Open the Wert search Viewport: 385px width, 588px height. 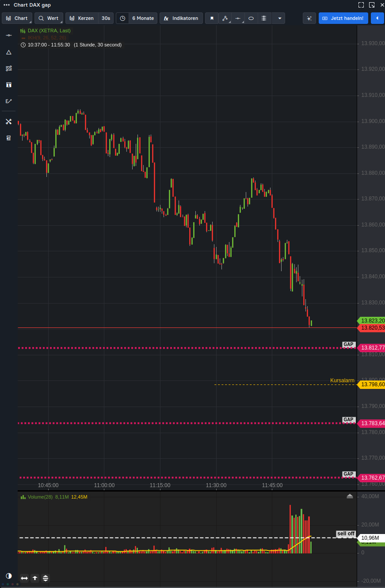pyautogui.click(x=49, y=18)
